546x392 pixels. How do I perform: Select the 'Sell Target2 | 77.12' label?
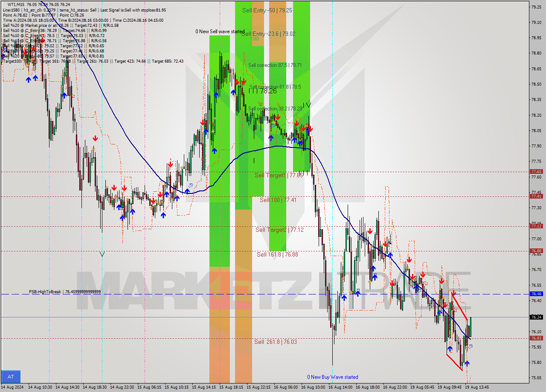[279, 230]
